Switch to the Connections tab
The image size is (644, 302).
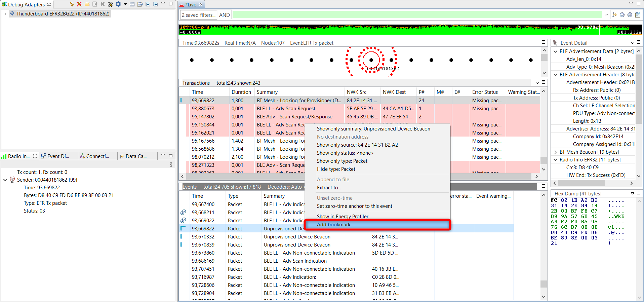pyautogui.click(x=97, y=156)
